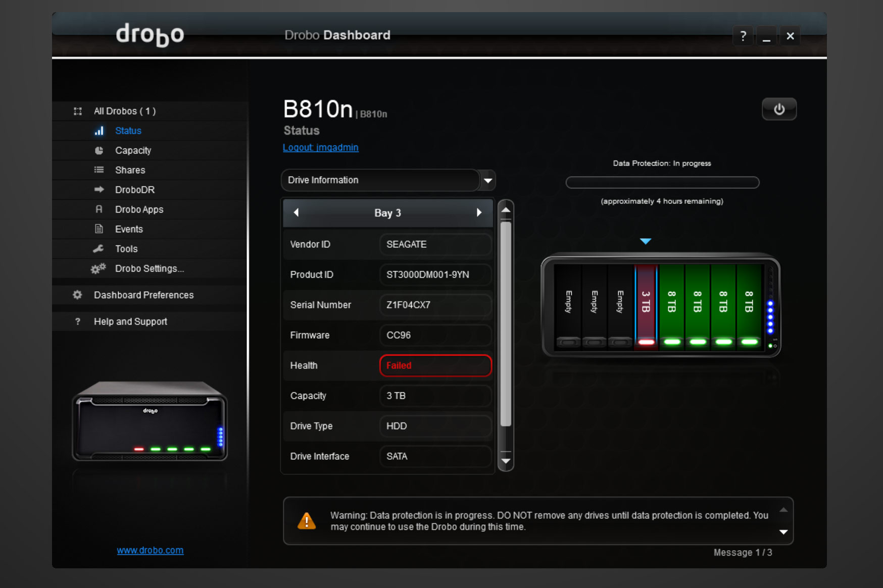Click the Failed health value
Image resolution: width=883 pixels, height=588 pixels.
tap(435, 365)
